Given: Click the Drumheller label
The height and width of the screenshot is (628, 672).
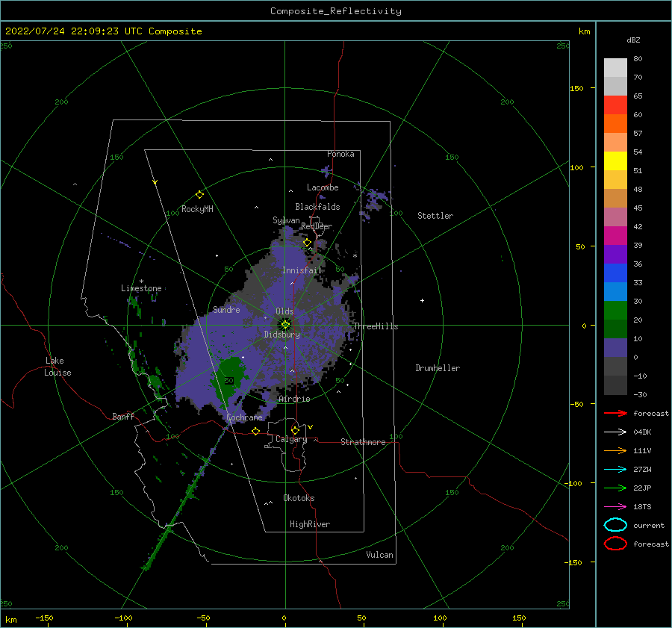Looking at the screenshot, I should 438,368.
